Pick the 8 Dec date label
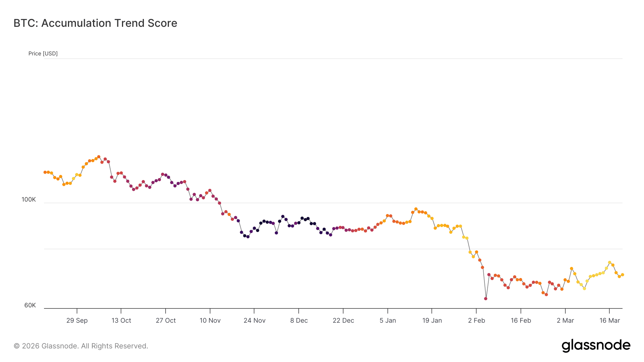Image resolution: width=644 pixels, height=362 pixels. [299, 321]
